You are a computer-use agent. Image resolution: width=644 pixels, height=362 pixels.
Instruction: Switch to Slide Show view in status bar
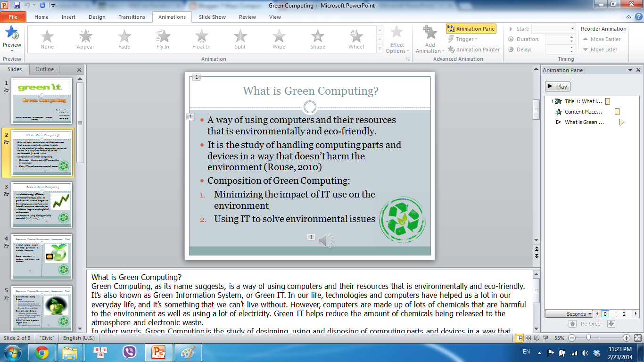(546, 338)
